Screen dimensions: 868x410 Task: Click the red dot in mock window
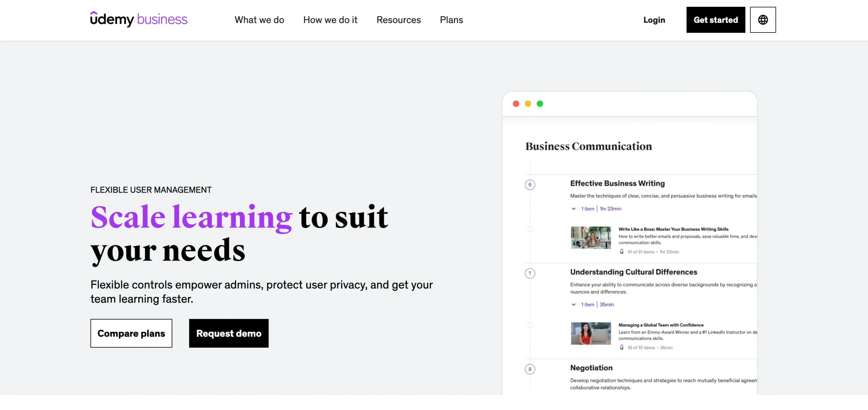(x=516, y=104)
